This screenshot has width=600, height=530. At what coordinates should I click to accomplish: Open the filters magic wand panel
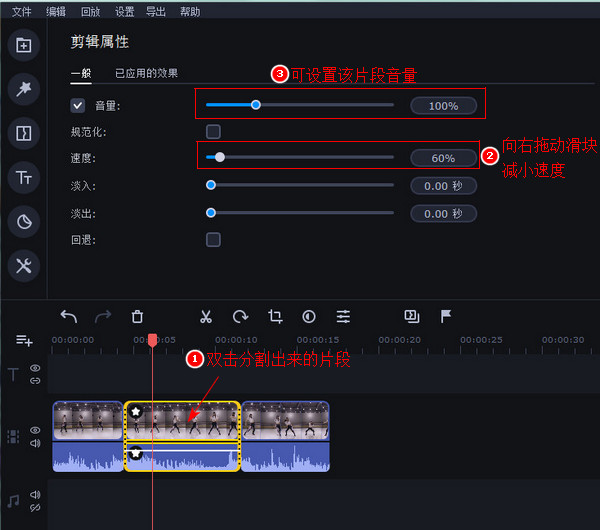(x=24, y=89)
